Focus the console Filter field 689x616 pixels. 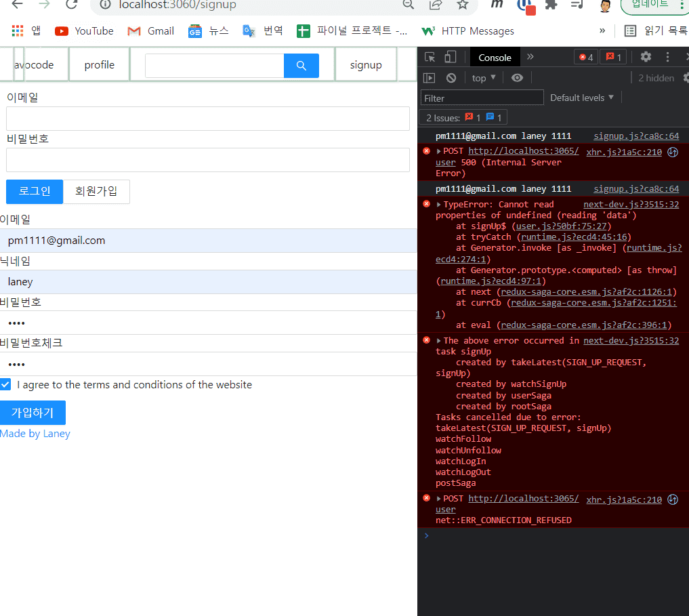click(482, 98)
